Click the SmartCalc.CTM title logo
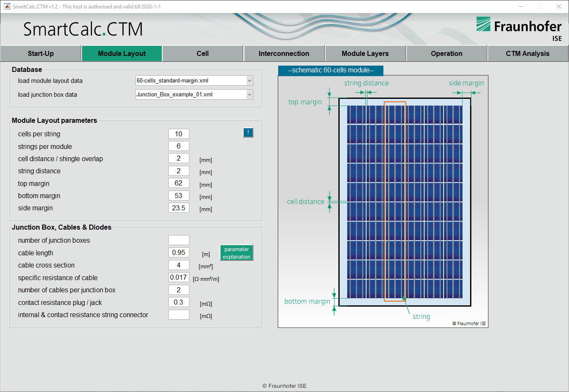This screenshot has width=569, height=392. [x=83, y=29]
